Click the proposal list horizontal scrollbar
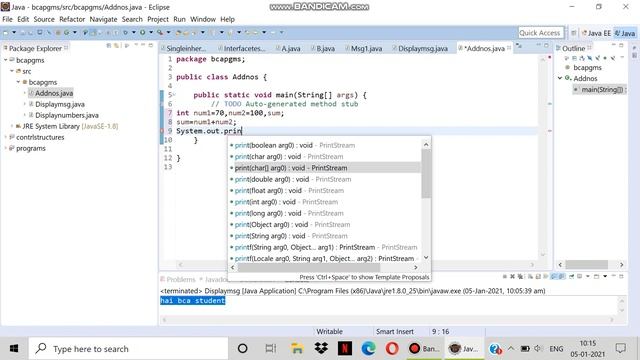Viewport: 640px width, 360px height. pos(309,267)
